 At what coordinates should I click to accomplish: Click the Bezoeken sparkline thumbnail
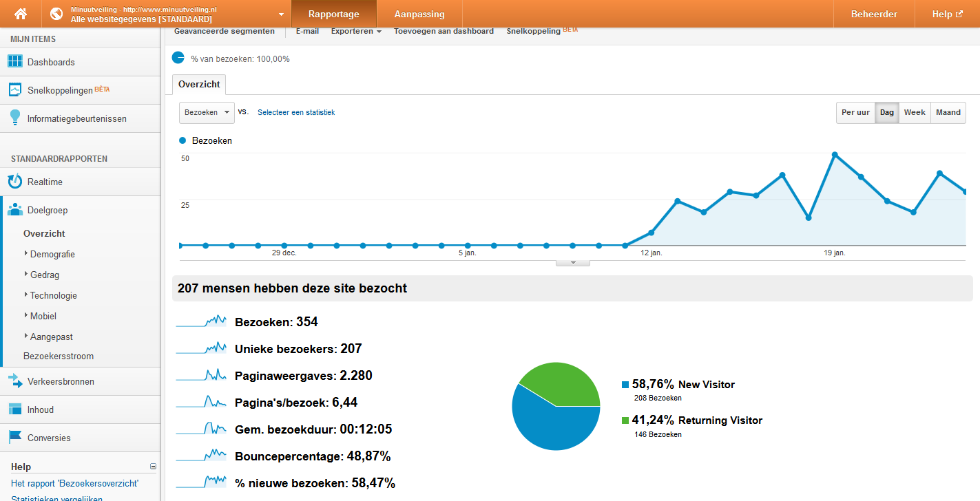pyautogui.click(x=201, y=321)
